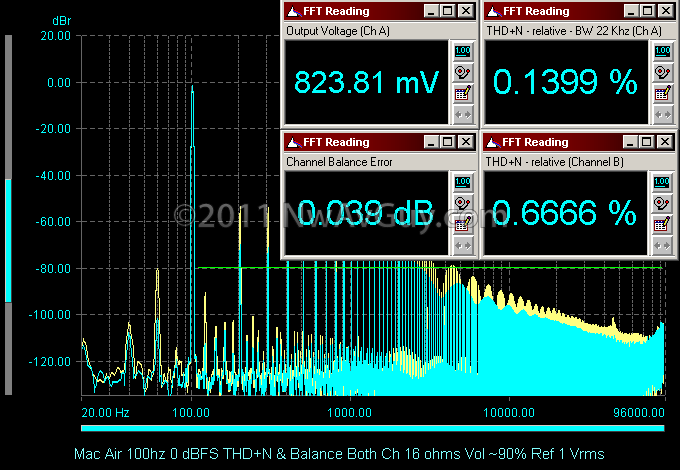Image resolution: width=680 pixels, height=470 pixels.
Task: Close the Output Voltage (Ch A) FFT Reading window
Action: click(x=466, y=11)
